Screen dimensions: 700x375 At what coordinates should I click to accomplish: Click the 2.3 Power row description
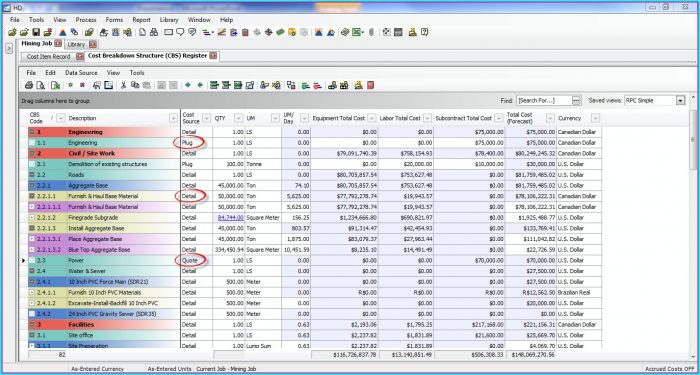point(76,261)
